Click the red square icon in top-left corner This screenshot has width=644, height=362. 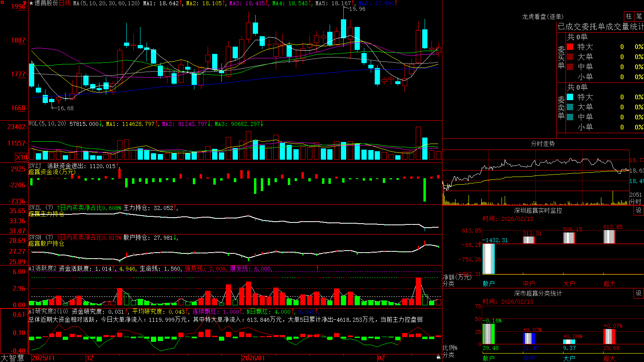[x=2, y=2]
